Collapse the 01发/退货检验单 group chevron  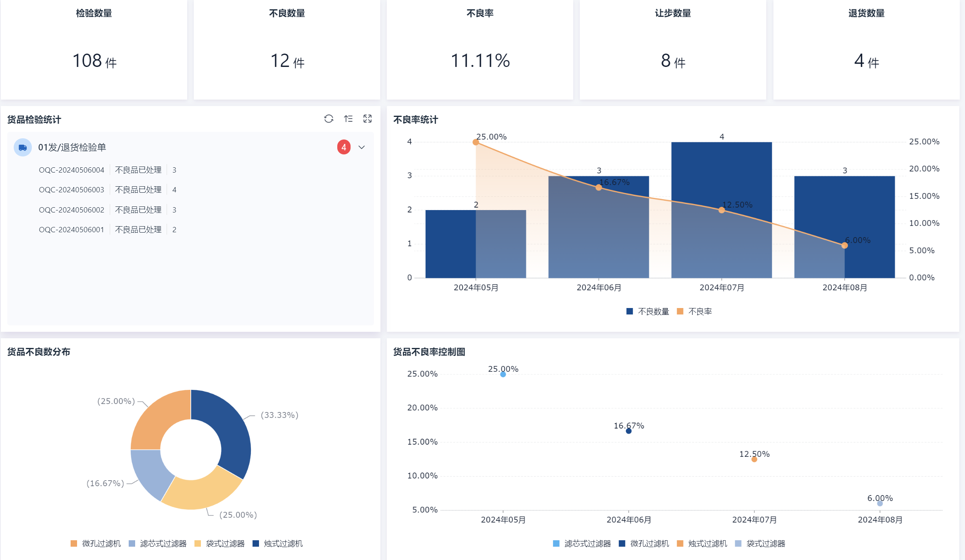click(362, 148)
